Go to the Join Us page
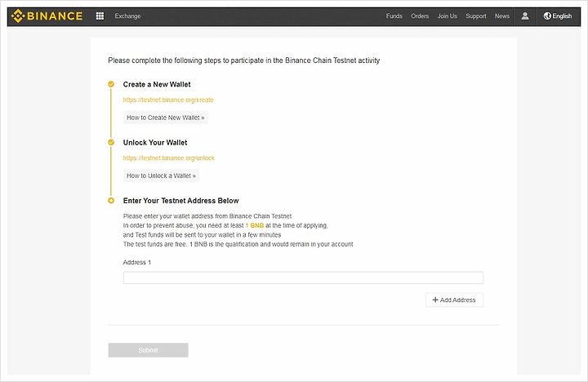 (448, 16)
